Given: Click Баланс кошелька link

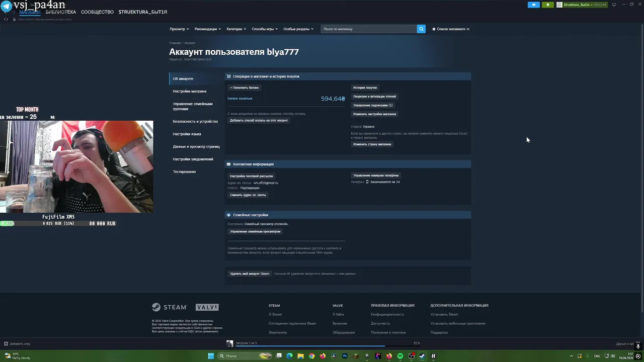Looking at the screenshot, I should (x=240, y=99).
